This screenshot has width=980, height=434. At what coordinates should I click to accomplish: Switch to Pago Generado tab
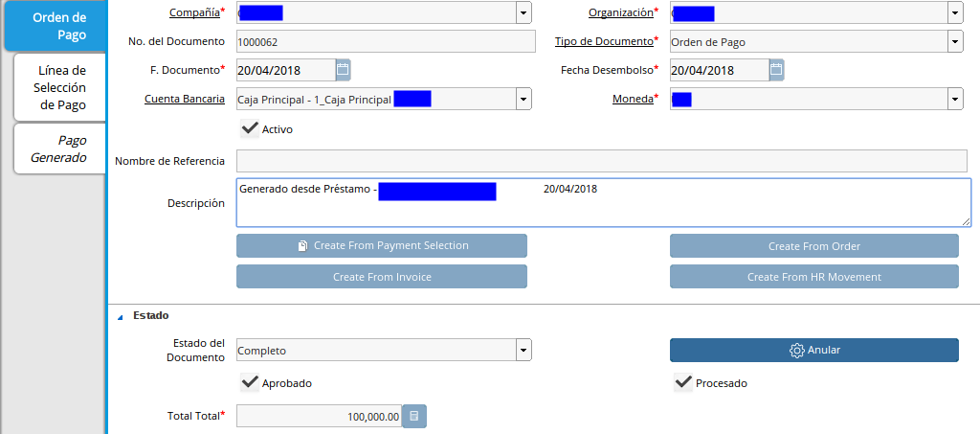point(59,148)
